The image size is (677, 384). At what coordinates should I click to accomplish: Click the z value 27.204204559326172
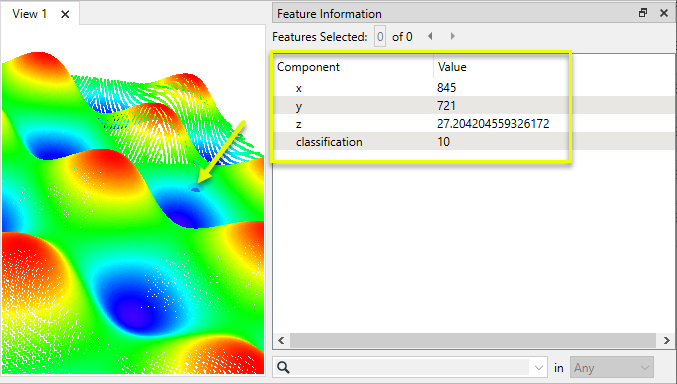[493, 124]
